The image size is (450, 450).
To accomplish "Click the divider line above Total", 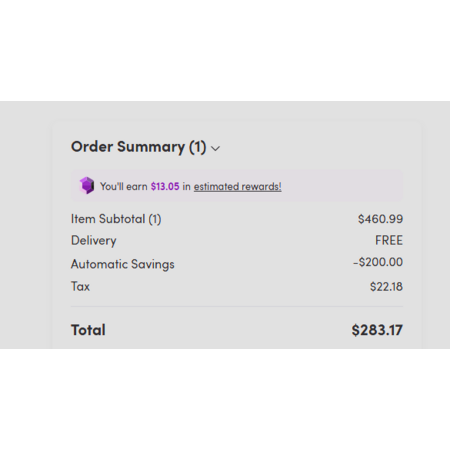I will [x=237, y=306].
